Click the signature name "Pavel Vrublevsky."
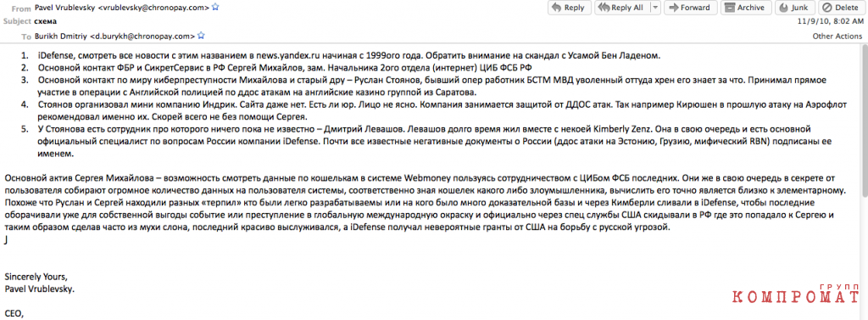Screen dimensions: 868x320 (x=39, y=289)
